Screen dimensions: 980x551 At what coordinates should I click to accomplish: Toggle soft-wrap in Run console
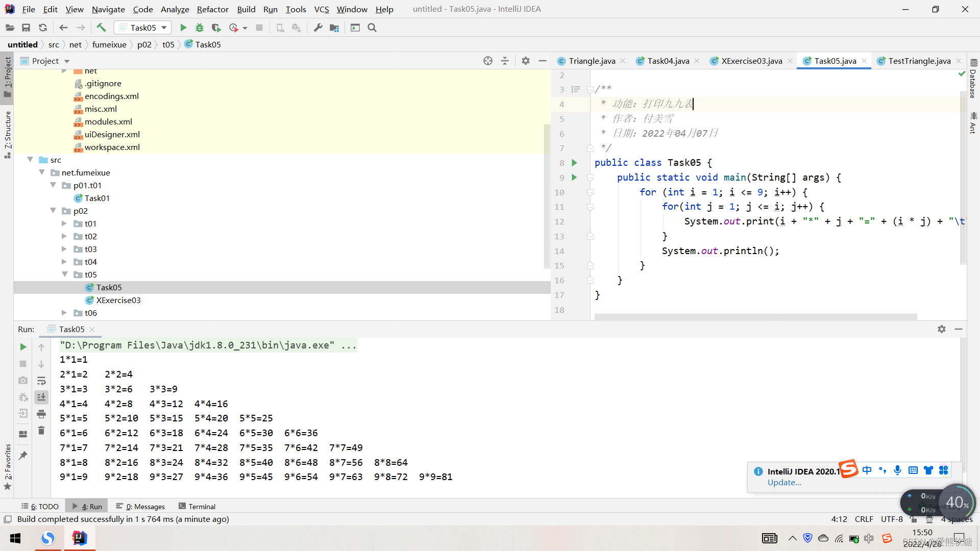pos(41,381)
